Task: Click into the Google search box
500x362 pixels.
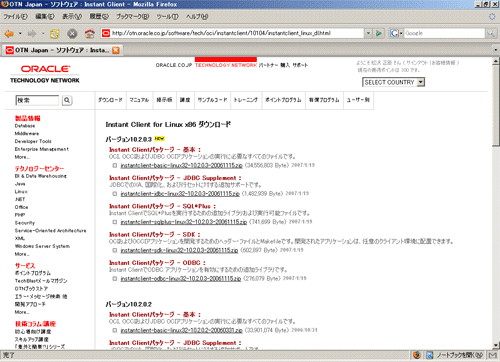Action: point(444,33)
